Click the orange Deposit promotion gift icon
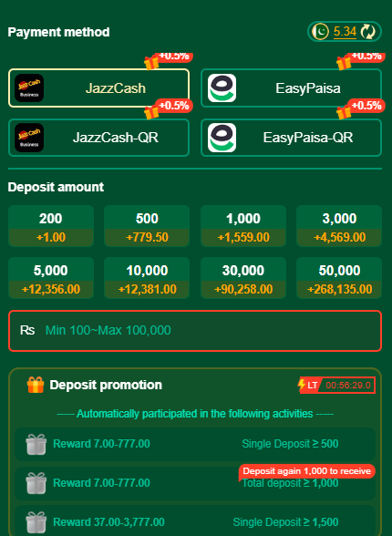Image resolution: width=392 pixels, height=536 pixels. pos(36,385)
